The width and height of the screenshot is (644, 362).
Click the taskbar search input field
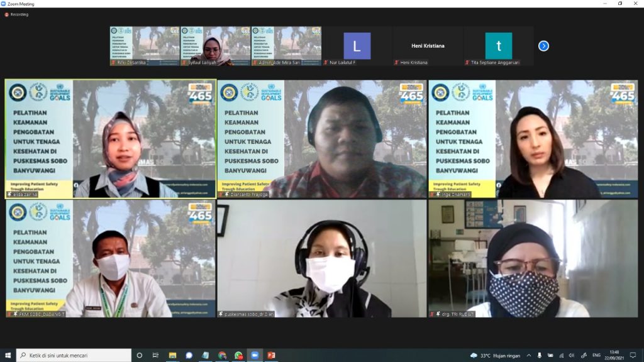click(x=74, y=355)
